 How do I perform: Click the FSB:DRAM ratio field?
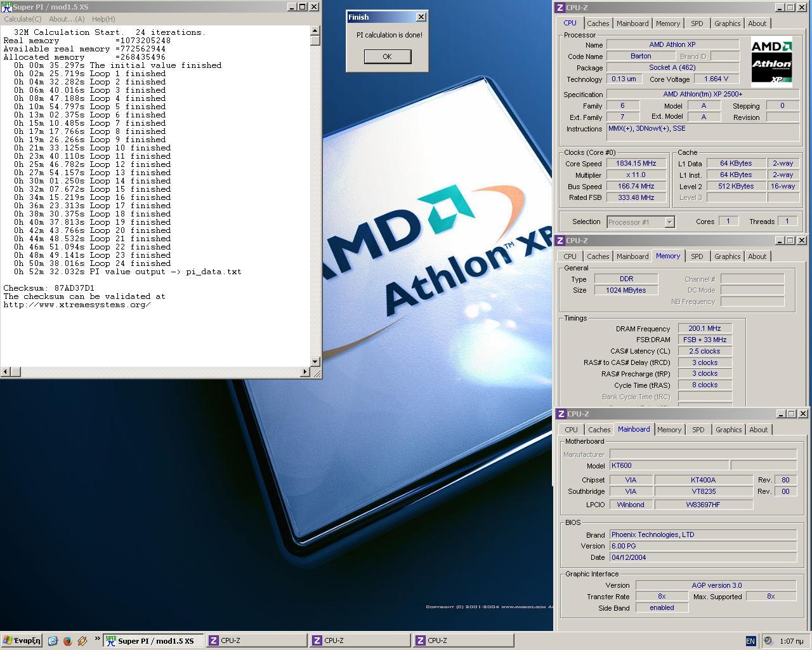tap(705, 340)
